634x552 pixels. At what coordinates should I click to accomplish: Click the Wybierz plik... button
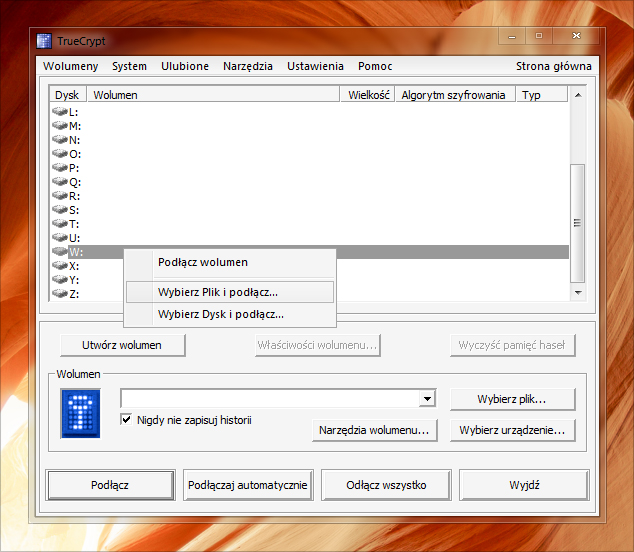point(512,399)
